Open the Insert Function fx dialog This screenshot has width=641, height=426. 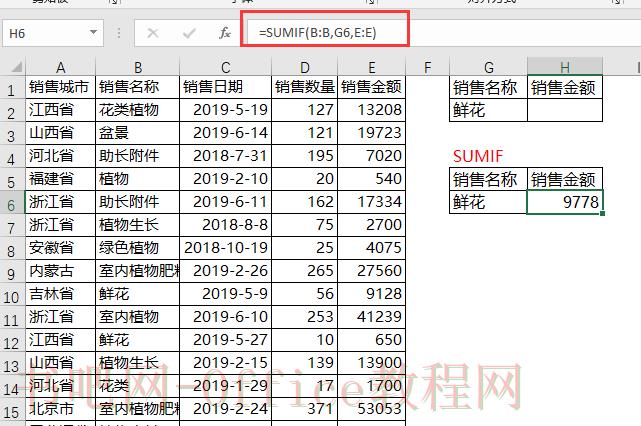coord(225,33)
